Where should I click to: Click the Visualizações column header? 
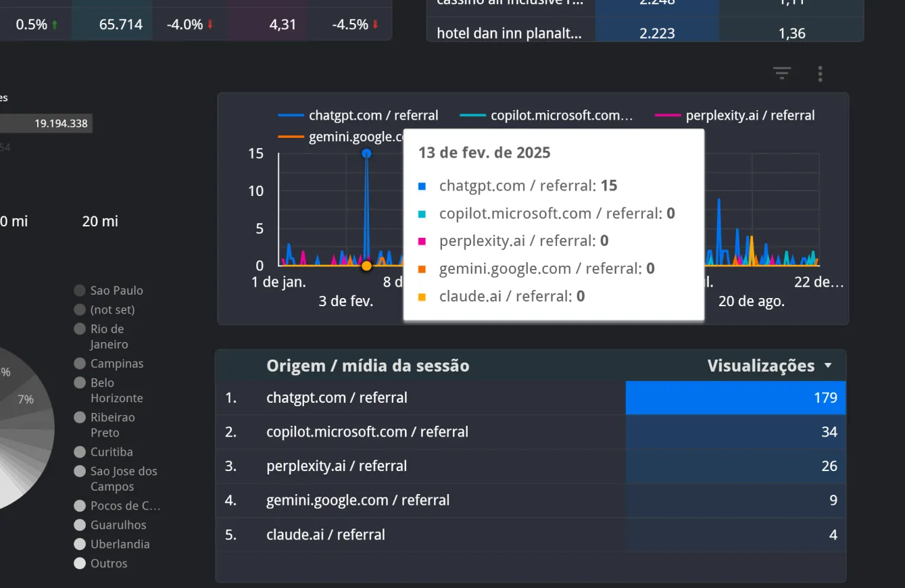click(760, 366)
